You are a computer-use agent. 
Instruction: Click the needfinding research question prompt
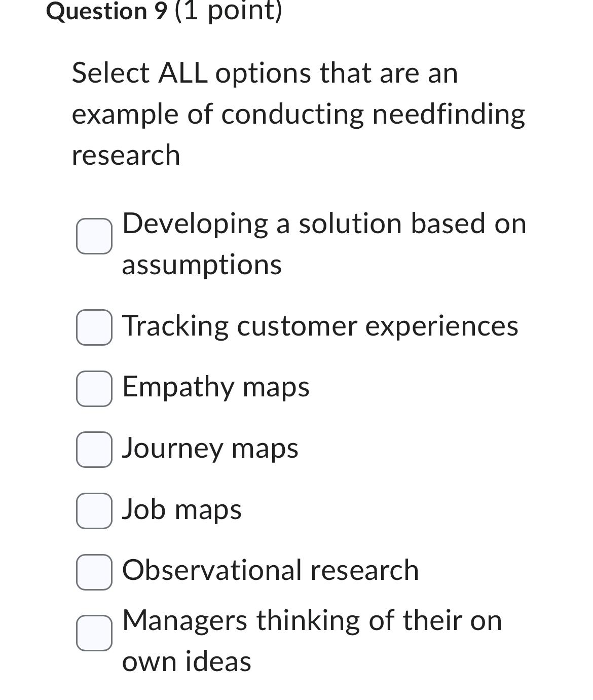(298, 113)
